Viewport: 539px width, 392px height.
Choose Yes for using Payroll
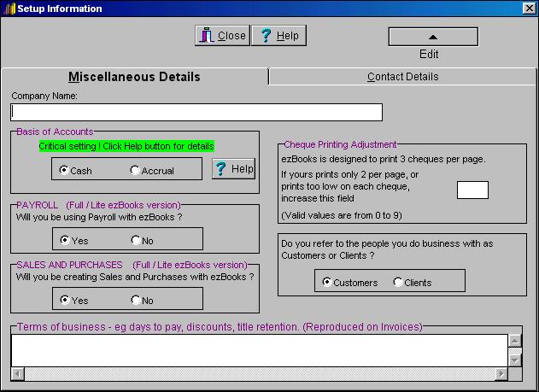tap(74, 240)
